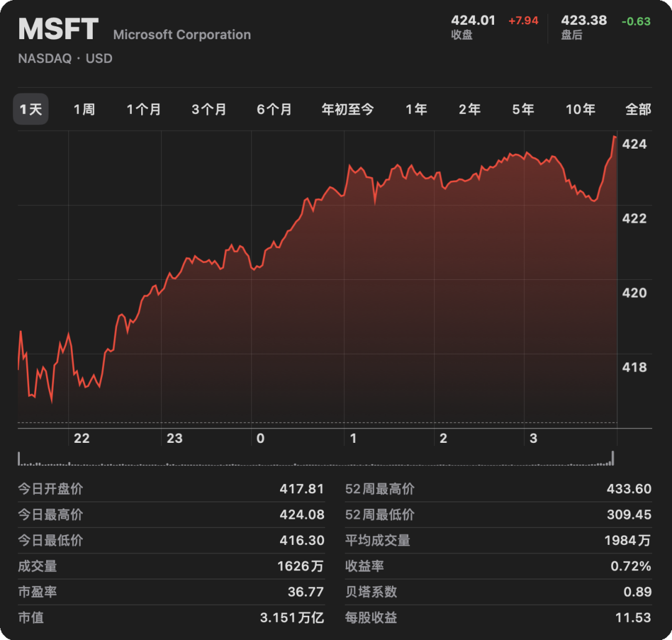The height and width of the screenshot is (640, 672).
Task: Click the 市值 value 3.151万亿
Action: 292,617
